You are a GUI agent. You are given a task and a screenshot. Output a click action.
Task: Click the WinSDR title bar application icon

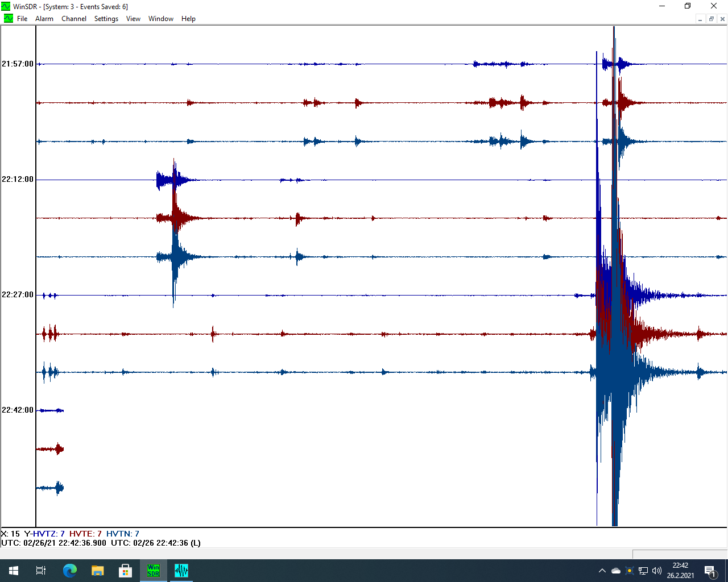(6, 6)
